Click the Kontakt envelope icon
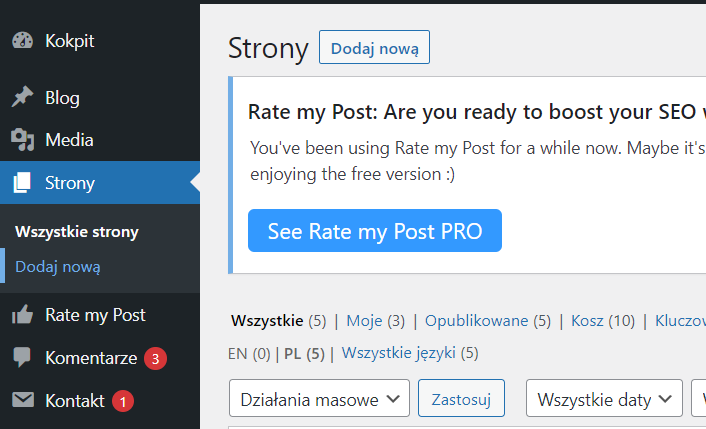Viewport: 706px width, 429px height. [22, 401]
